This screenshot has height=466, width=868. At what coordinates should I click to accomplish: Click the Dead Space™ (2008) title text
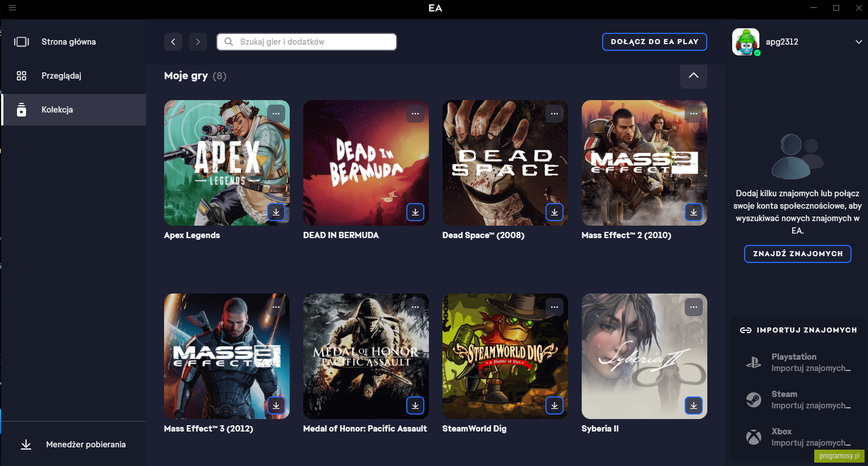click(x=483, y=235)
